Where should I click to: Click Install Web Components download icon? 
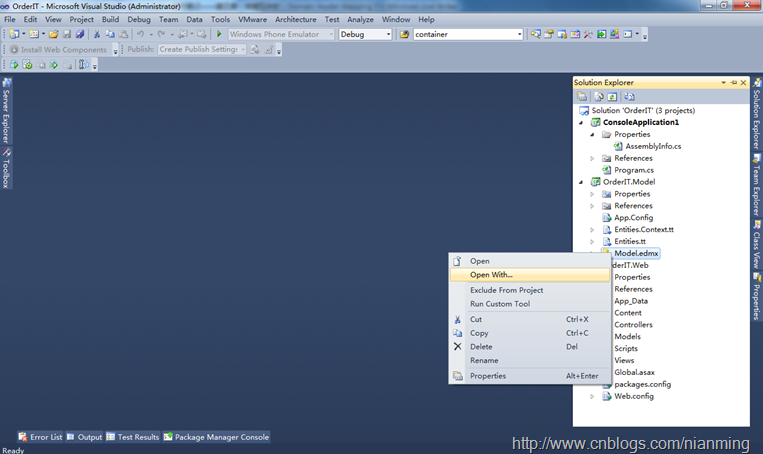[x=14, y=50]
